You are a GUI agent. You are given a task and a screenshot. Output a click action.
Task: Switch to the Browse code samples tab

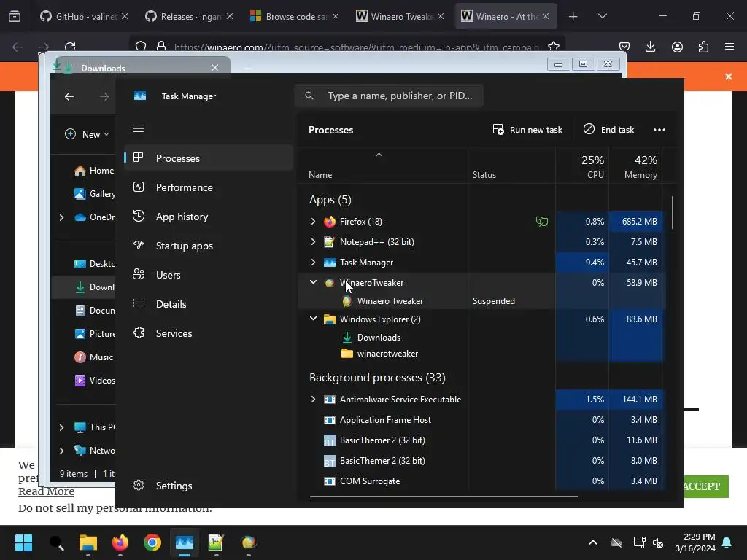pyautogui.click(x=294, y=16)
